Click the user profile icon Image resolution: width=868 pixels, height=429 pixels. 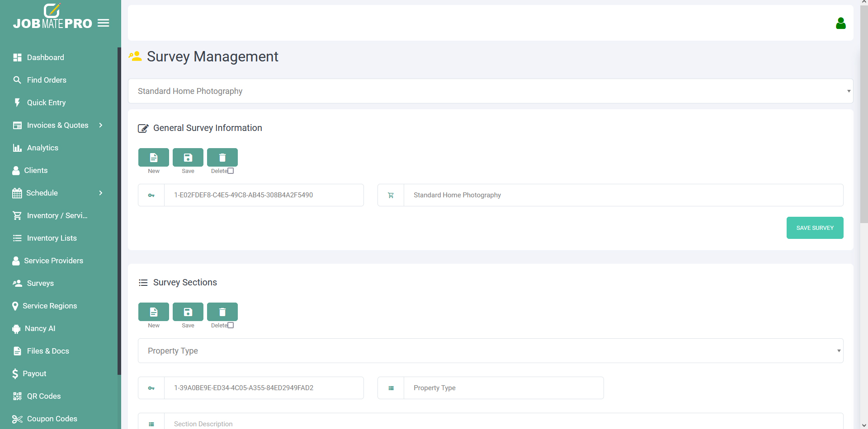point(840,23)
